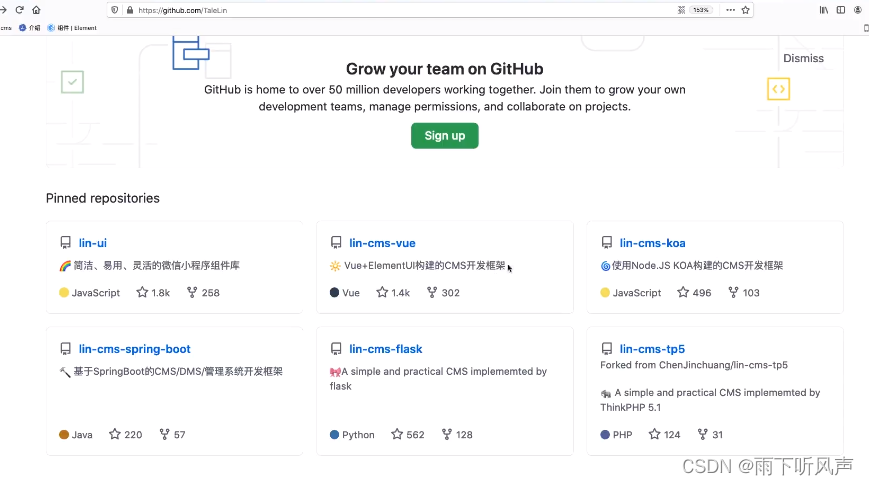Click the padlock site security icon
Image resolution: width=869 pixels, height=485 pixels.
tap(130, 10)
